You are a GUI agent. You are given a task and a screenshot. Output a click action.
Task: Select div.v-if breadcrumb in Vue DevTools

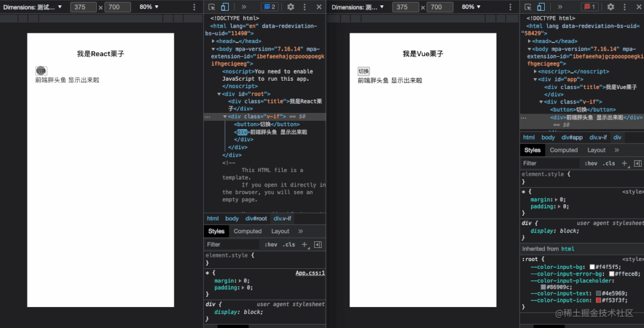[x=598, y=137]
